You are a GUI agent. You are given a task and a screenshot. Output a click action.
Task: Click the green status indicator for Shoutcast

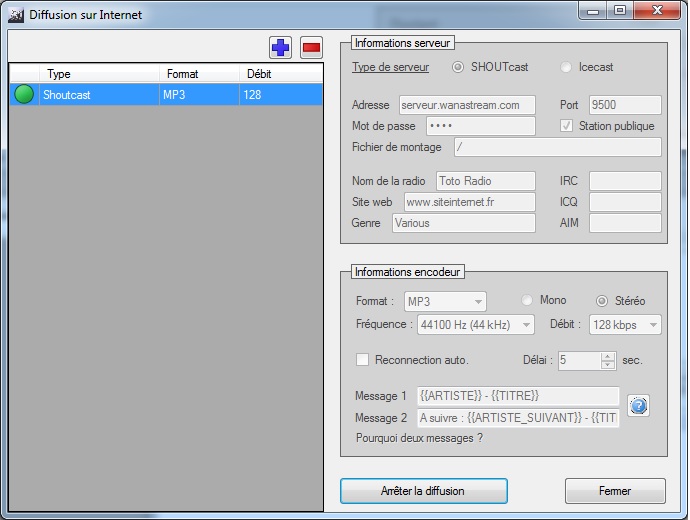pos(24,95)
